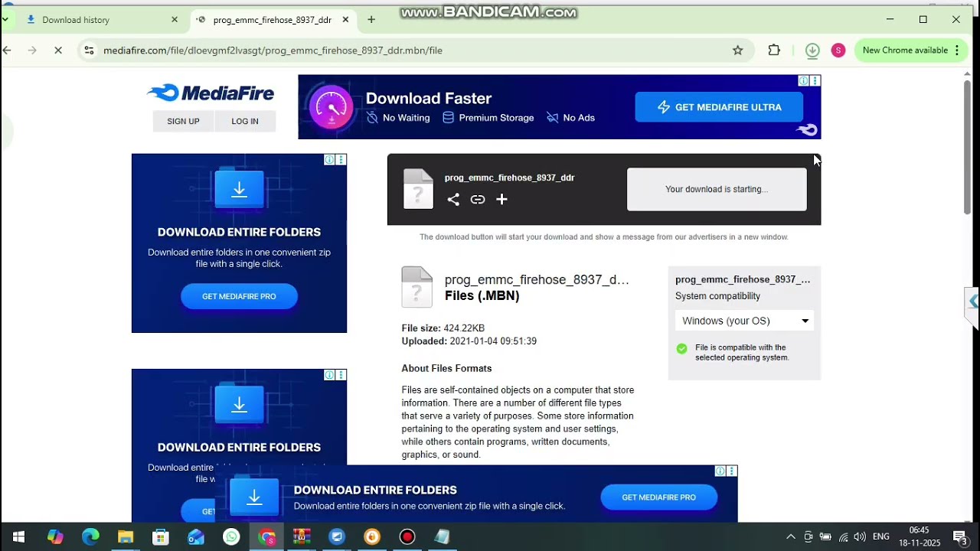Click the DOWNLOAD ENTIRE FOLDERS top-left ad
980x551 pixels.
pyautogui.click(x=239, y=243)
